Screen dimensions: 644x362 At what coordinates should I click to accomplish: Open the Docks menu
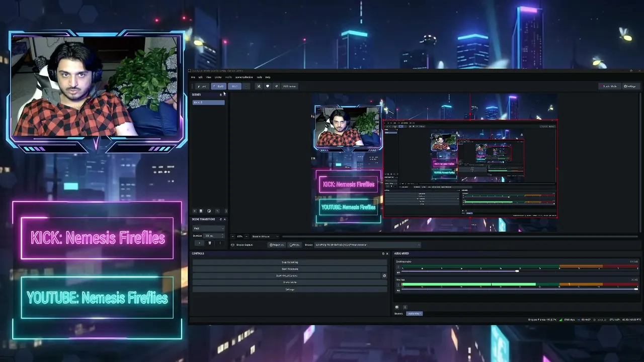tap(218, 77)
